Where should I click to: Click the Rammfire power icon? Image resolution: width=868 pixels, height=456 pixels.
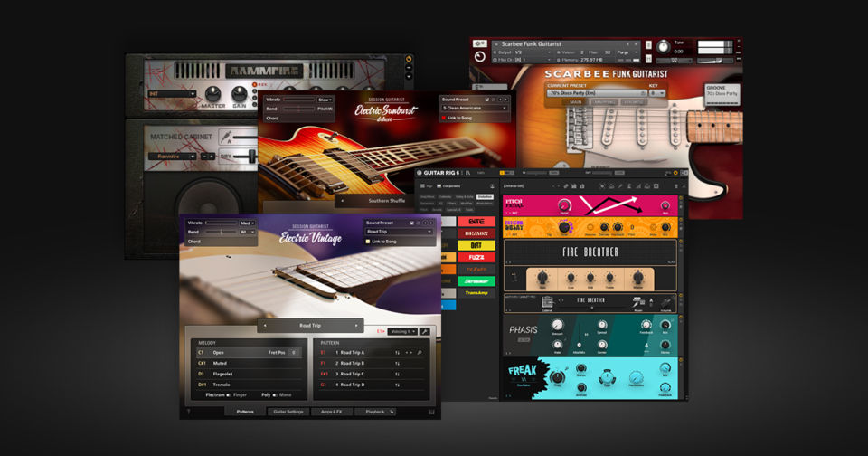(x=409, y=60)
